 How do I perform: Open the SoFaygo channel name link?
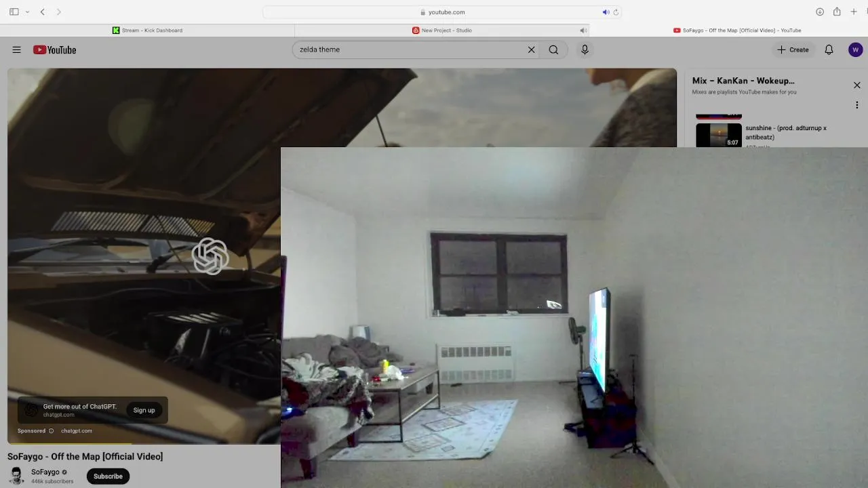click(x=45, y=472)
